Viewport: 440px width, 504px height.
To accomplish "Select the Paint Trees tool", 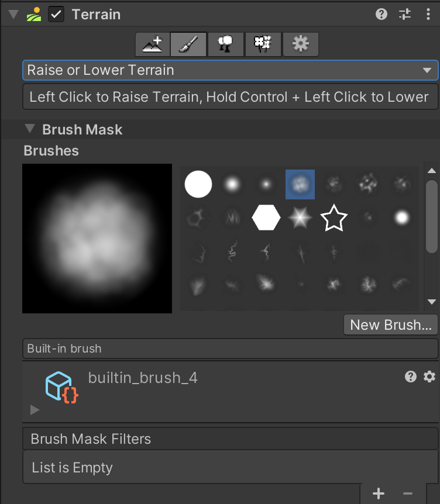I will tap(225, 44).
